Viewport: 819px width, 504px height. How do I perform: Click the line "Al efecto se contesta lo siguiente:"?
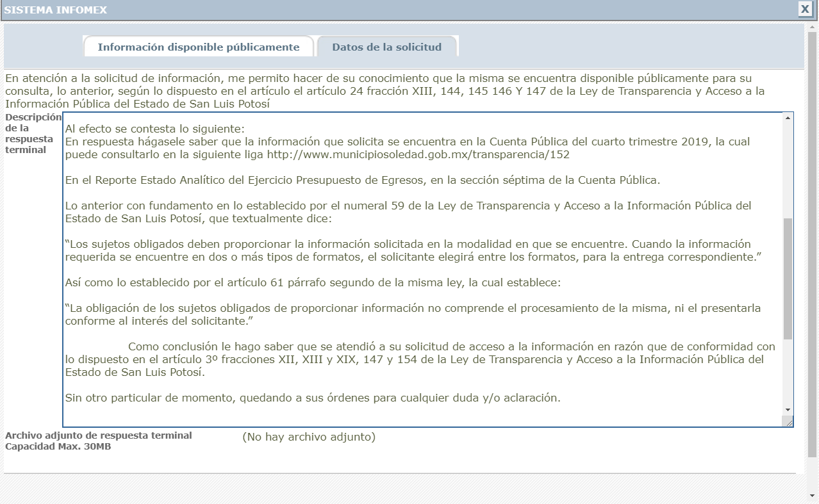[x=155, y=129]
